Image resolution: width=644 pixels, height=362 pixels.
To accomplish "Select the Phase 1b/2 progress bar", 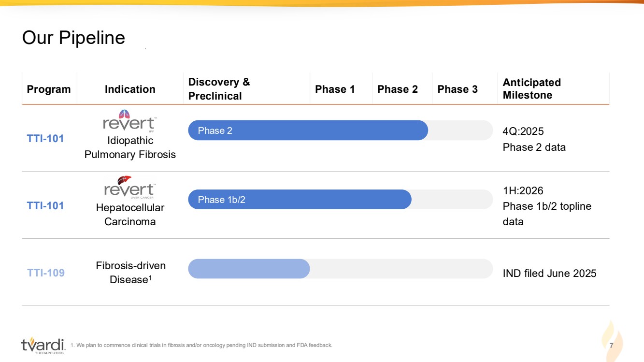I will coord(300,200).
